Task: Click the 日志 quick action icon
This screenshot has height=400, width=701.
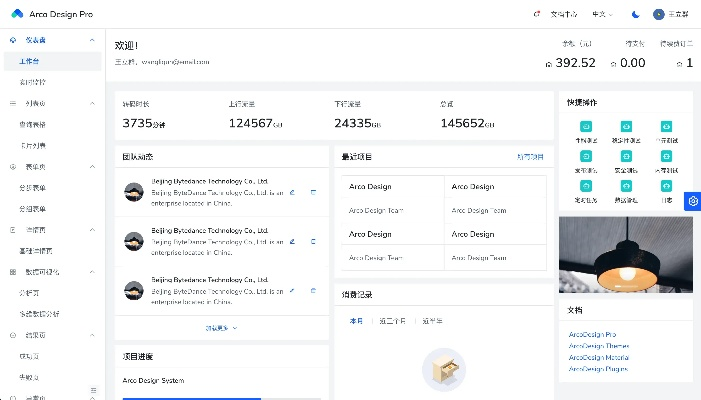Action: (x=666, y=186)
